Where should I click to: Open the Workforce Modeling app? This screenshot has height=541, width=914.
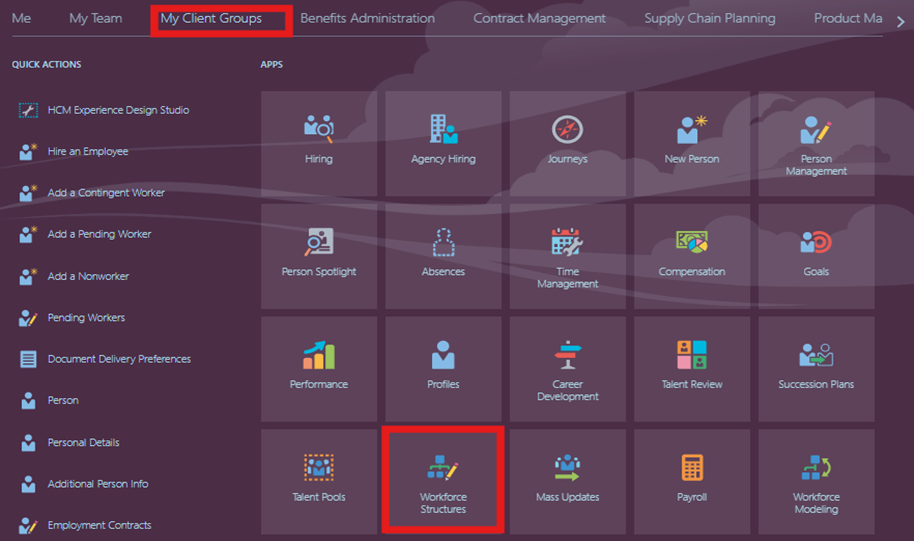click(x=816, y=481)
